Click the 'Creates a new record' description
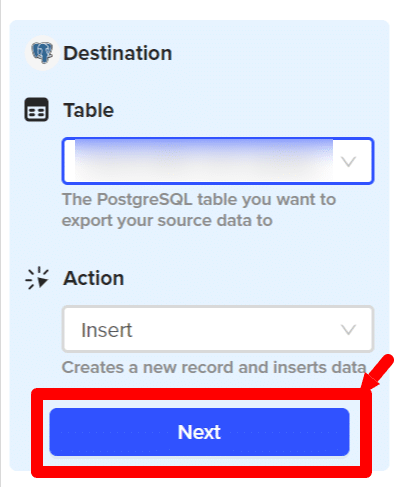 tap(214, 367)
